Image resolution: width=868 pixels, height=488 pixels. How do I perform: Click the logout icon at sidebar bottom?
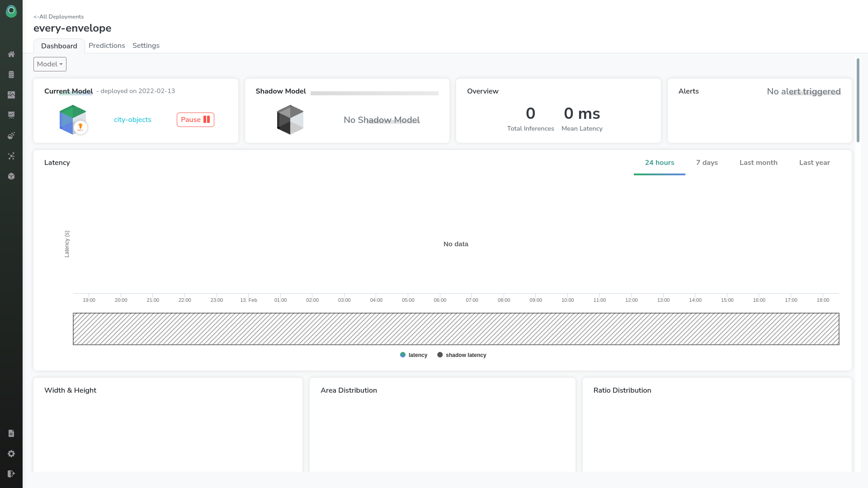(11, 474)
